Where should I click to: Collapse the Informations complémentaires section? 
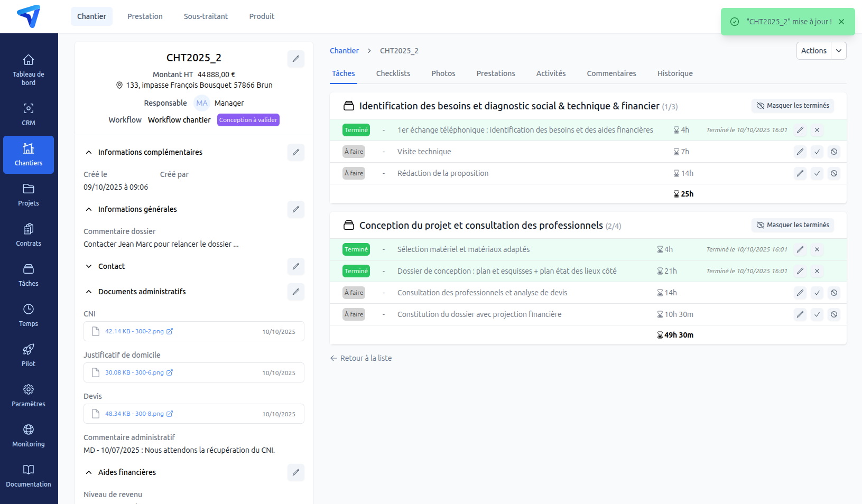pos(89,152)
